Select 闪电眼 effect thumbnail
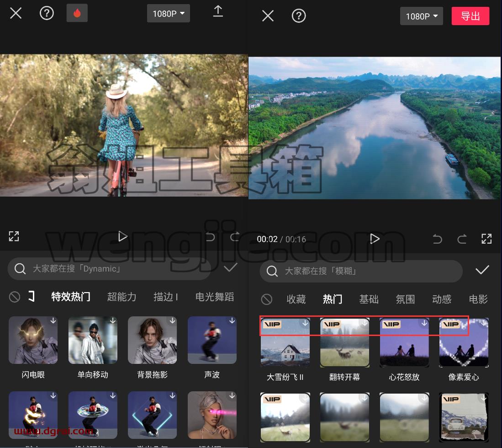 coord(33,340)
